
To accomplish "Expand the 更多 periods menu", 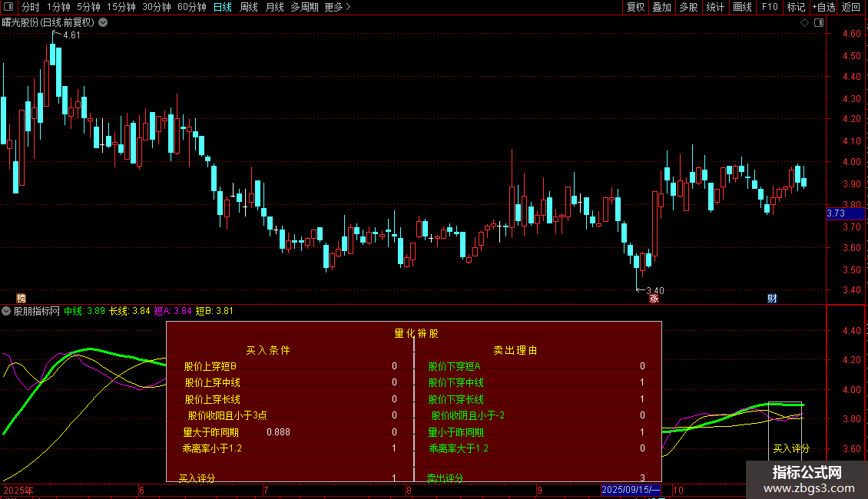I will [x=338, y=7].
